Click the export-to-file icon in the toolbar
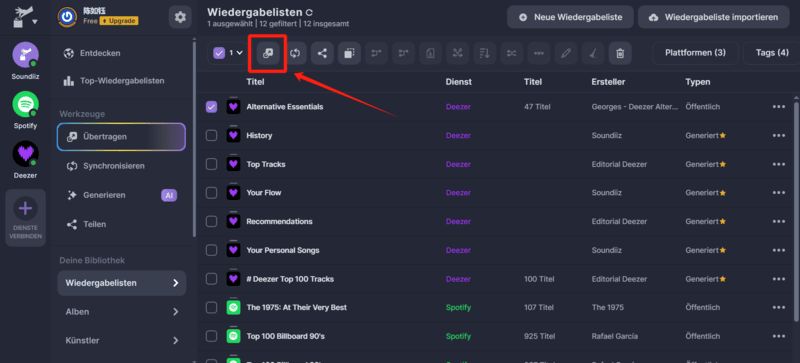Viewport: 800px width, 363px height. tap(430, 53)
